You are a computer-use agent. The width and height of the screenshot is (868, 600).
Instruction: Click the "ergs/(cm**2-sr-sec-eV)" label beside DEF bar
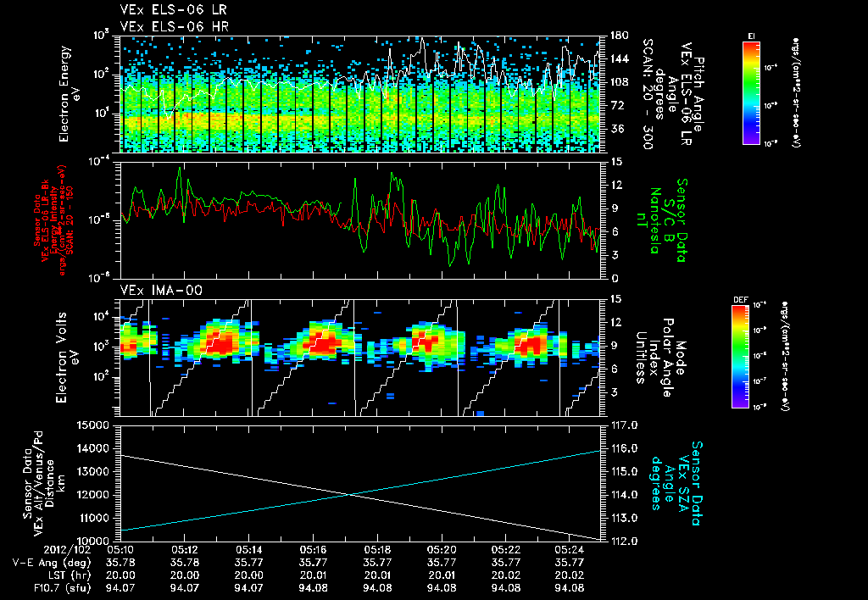(x=785, y=357)
